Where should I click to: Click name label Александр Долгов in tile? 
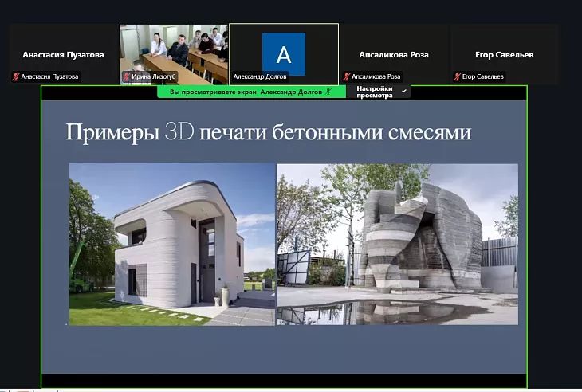pyautogui.click(x=260, y=76)
